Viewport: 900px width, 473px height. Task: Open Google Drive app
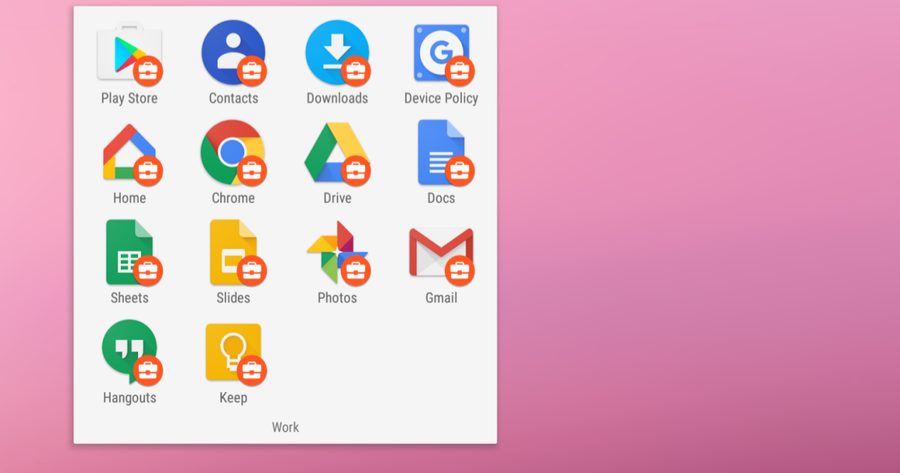(338, 153)
